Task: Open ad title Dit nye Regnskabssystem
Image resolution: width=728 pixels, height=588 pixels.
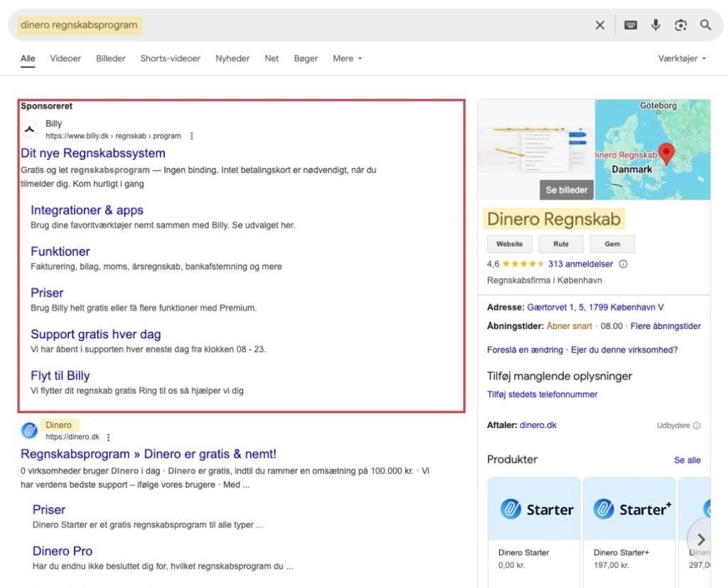Action: tap(93, 154)
